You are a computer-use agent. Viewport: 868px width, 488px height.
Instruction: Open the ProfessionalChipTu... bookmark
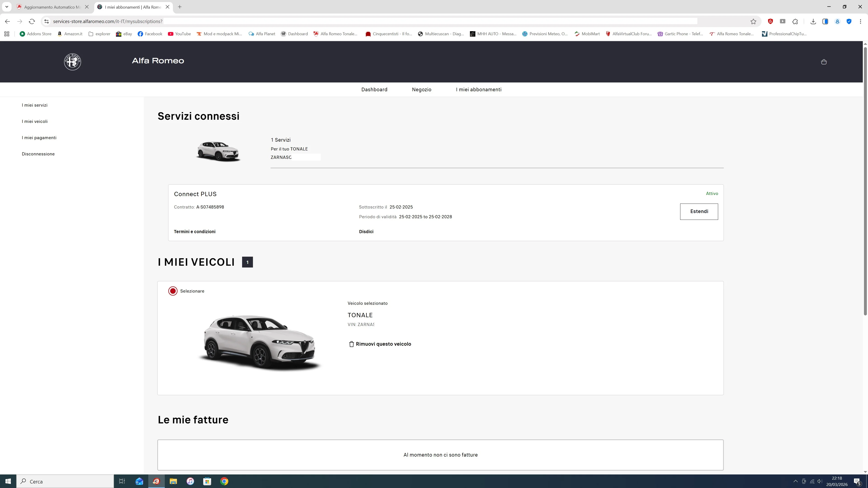[x=784, y=34]
